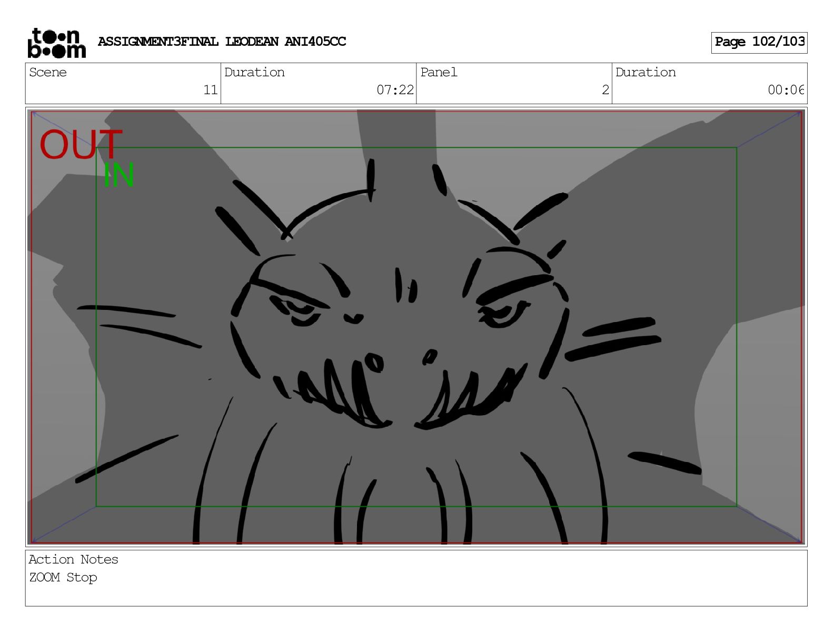Click the green IN camera label
This screenshot has height=644, width=834.
[119, 175]
